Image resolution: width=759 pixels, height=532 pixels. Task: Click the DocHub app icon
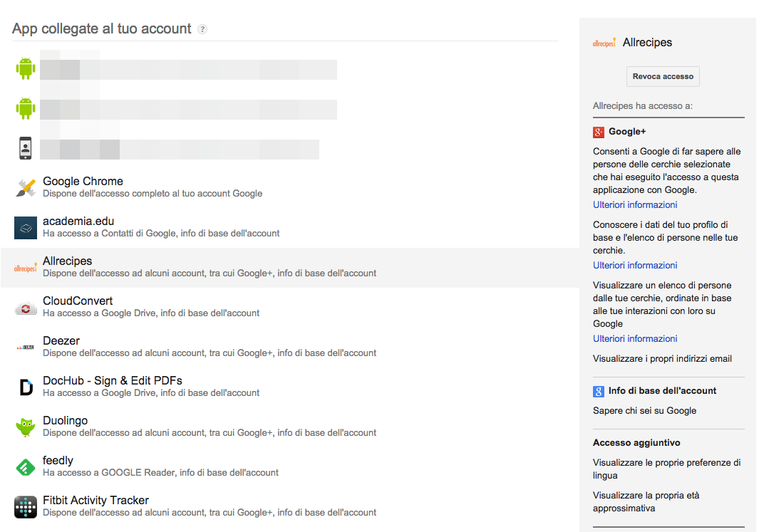click(x=26, y=387)
